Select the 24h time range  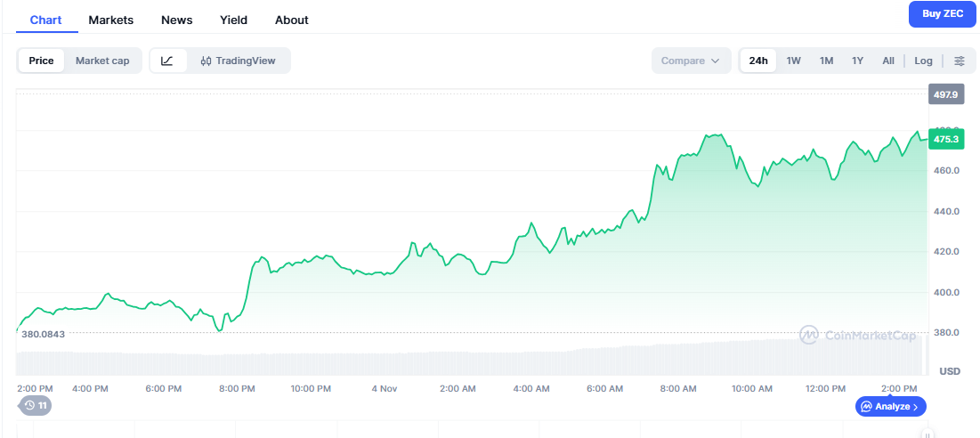coord(758,61)
